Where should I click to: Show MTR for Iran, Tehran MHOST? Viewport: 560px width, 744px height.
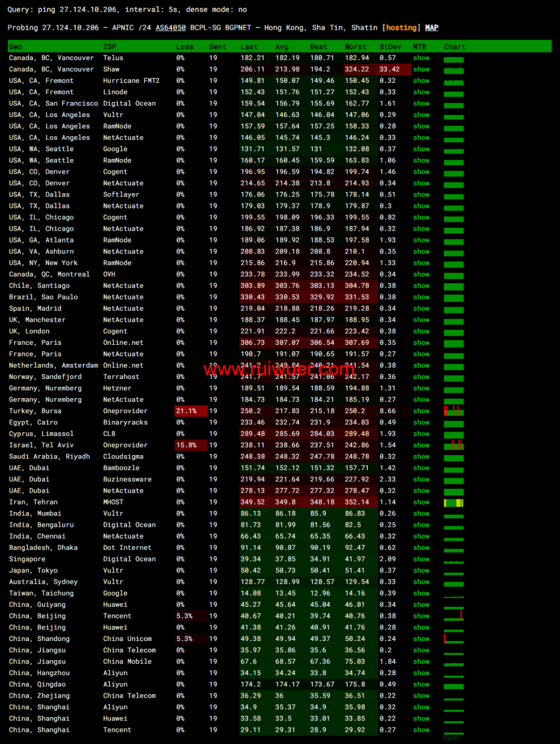coord(421,502)
